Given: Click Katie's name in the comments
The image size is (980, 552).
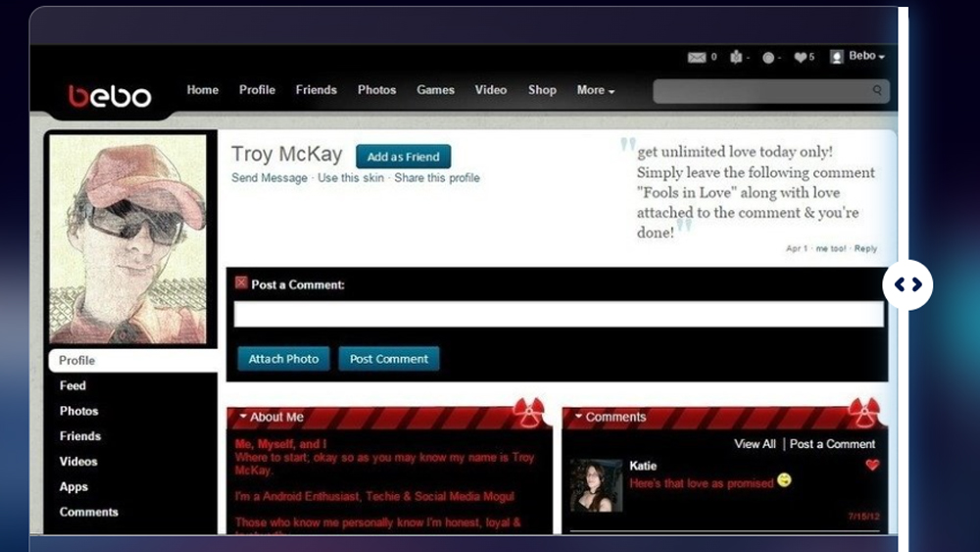Looking at the screenshot, I should pyautogui.click(x=643, y=466).
